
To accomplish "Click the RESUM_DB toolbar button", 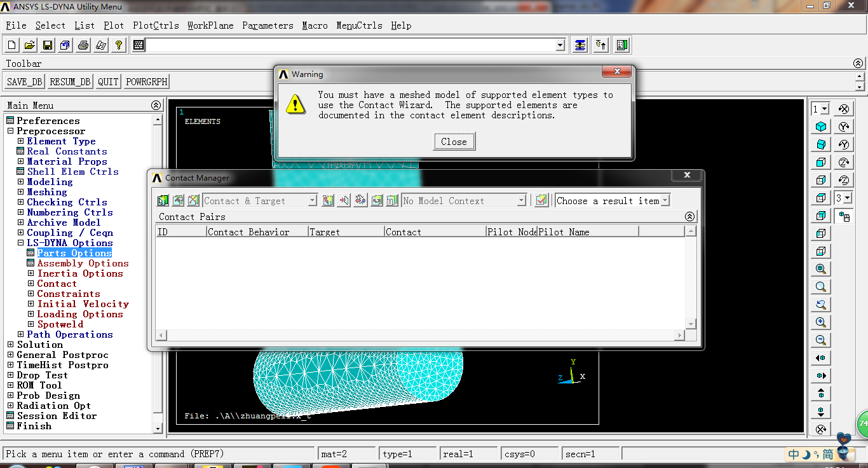I will click(70, 81).
